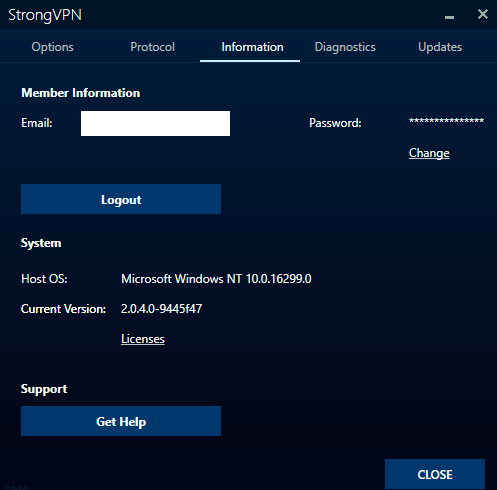Click the Support section heading

pos(44,389)
